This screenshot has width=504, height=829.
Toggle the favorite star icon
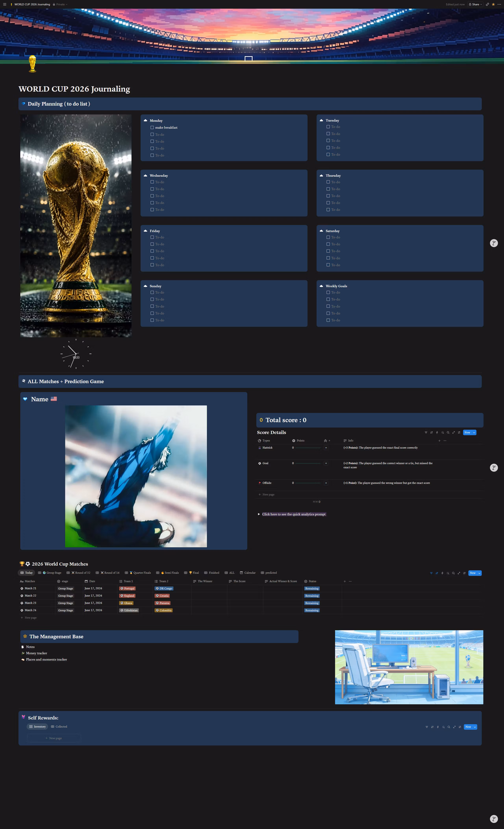click(x=493, y=4)
